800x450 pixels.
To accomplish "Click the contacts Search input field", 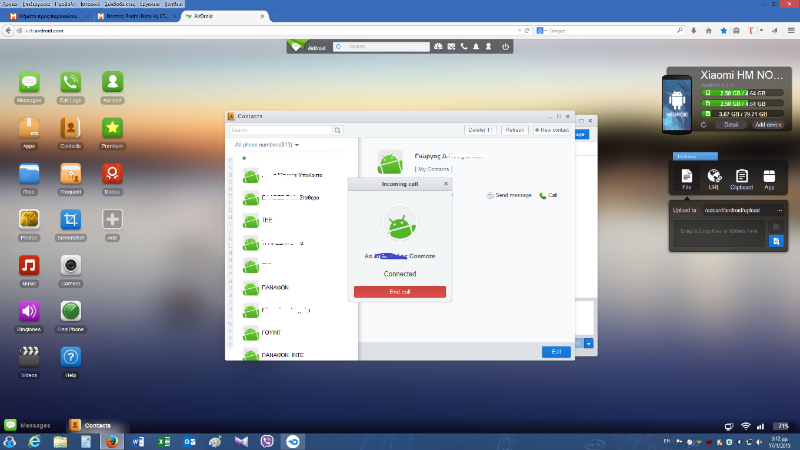I will coord(281,130).
